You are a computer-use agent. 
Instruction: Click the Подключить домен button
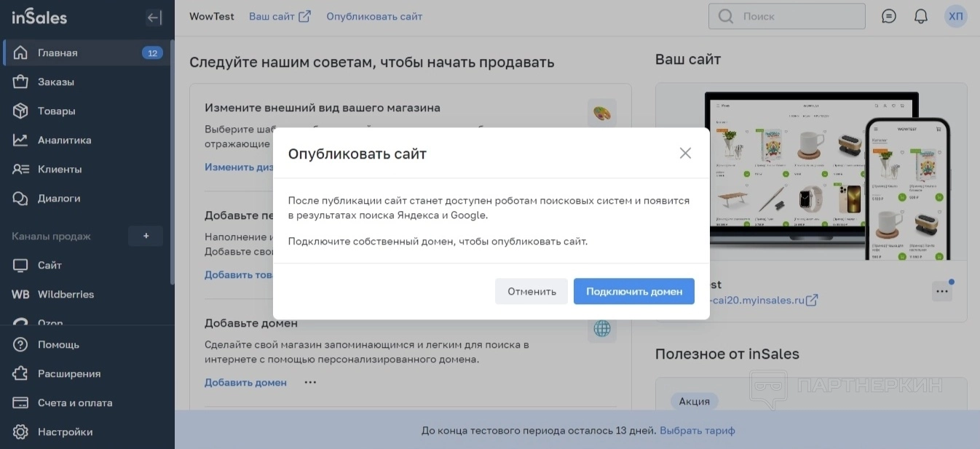tap(634, 291)
